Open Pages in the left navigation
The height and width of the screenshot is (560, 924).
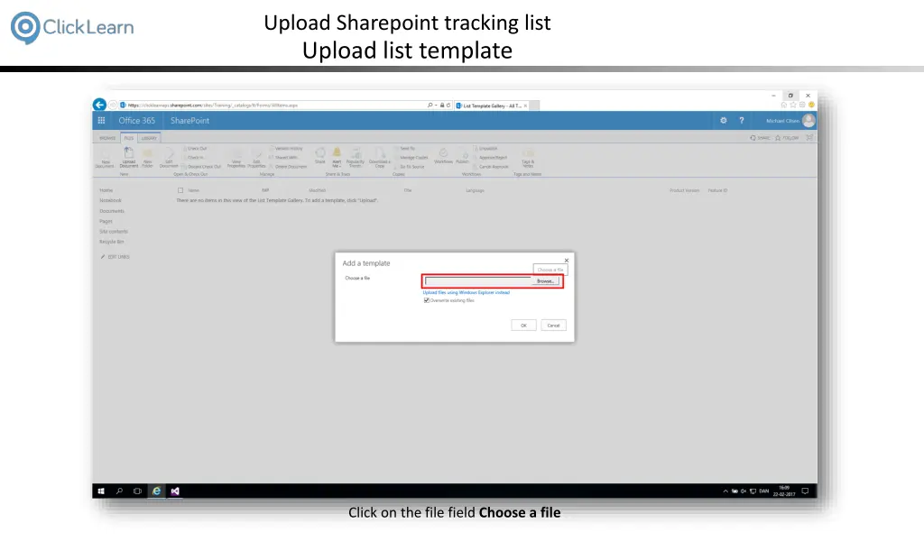106,222
